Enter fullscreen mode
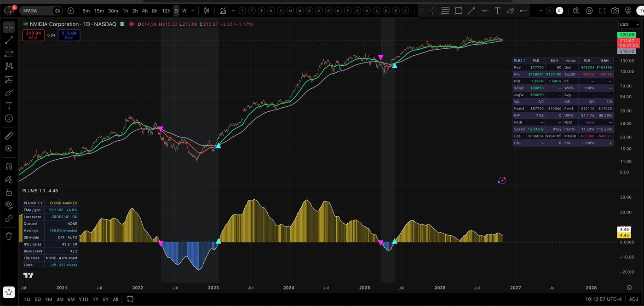The image size is (644, 306). pyautogui.click(x=602, y=11)
